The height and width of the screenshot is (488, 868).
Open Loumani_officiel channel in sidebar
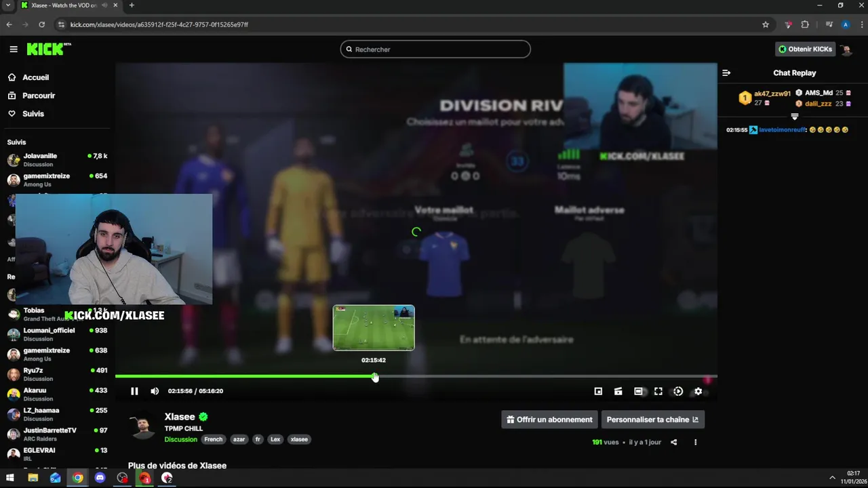(58, 334)
